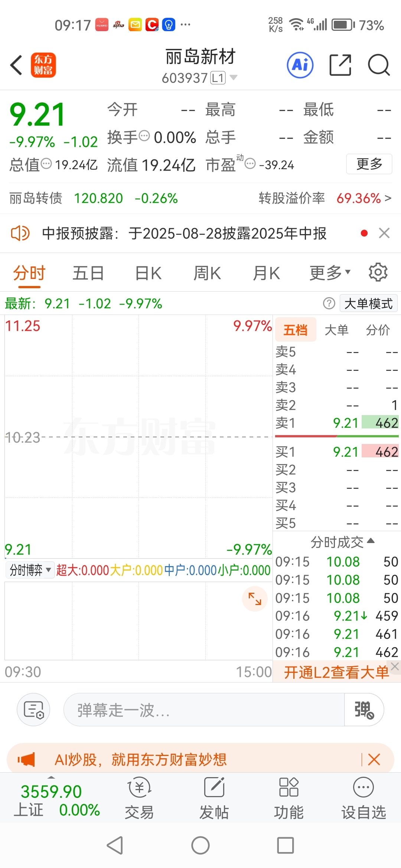Tap the 换手 info bubble icon

(144, 136)
